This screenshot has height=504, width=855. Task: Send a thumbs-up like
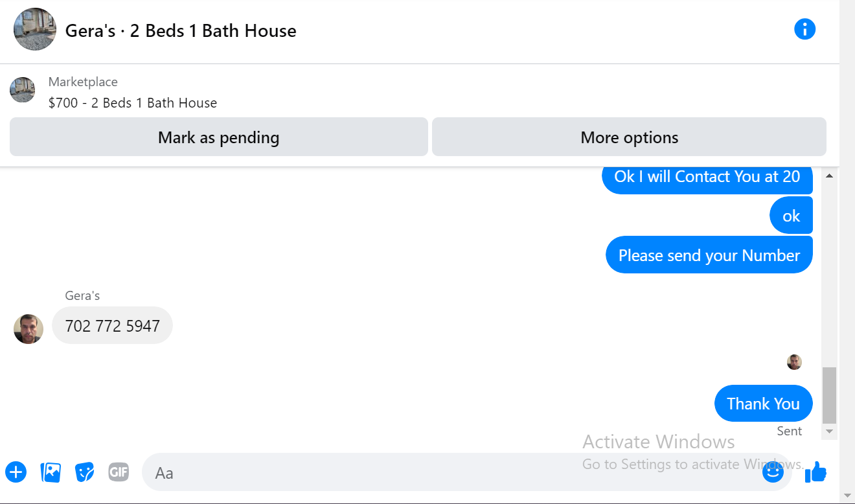(x=816, y=472)
